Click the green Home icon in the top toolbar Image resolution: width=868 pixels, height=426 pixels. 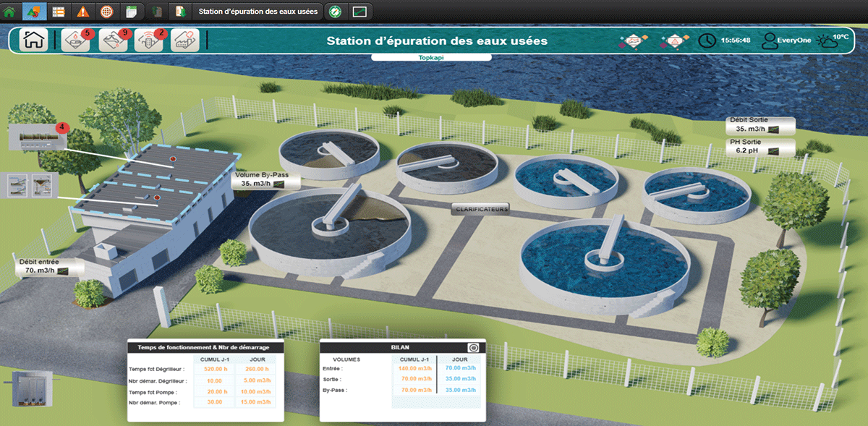point(9,11)
